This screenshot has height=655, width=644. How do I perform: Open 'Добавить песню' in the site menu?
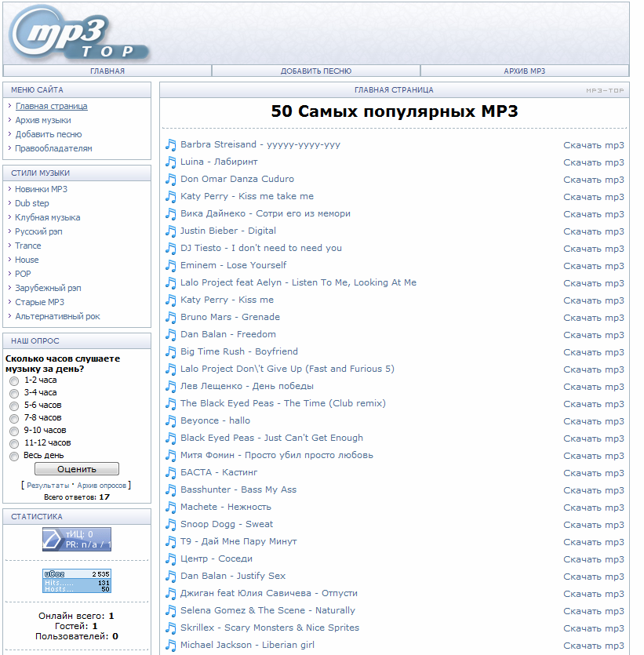coord(49,134)
